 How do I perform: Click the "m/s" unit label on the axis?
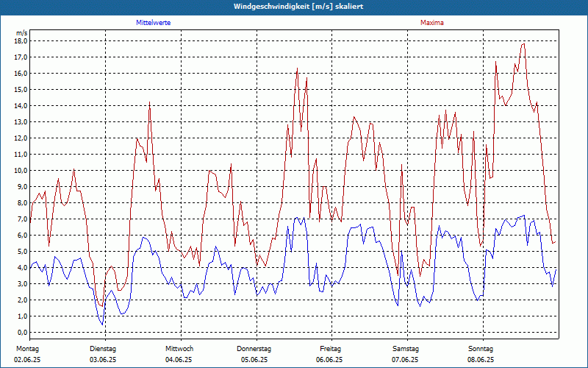coord(22,33)
